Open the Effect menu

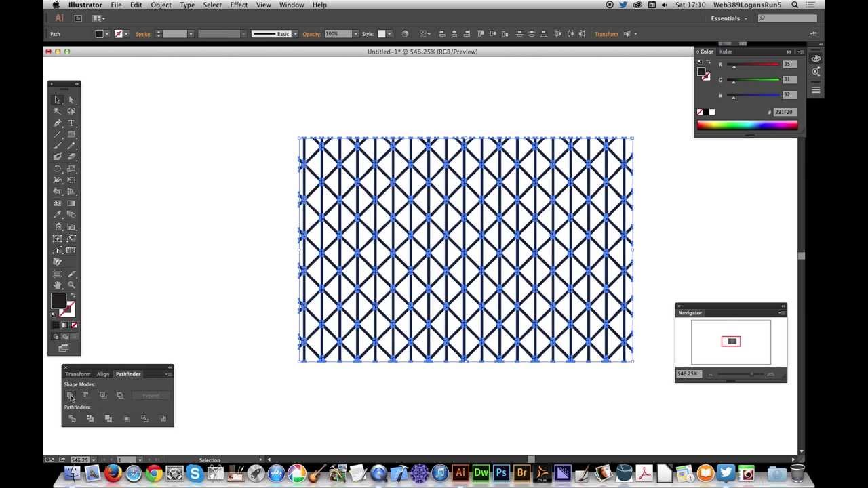click(239, 5)
